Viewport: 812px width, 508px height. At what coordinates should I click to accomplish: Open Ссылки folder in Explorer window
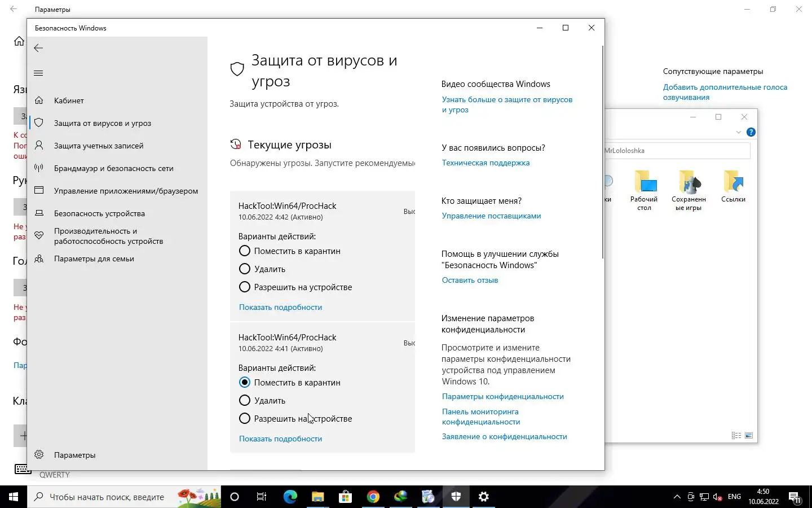[x=733, y=187]
